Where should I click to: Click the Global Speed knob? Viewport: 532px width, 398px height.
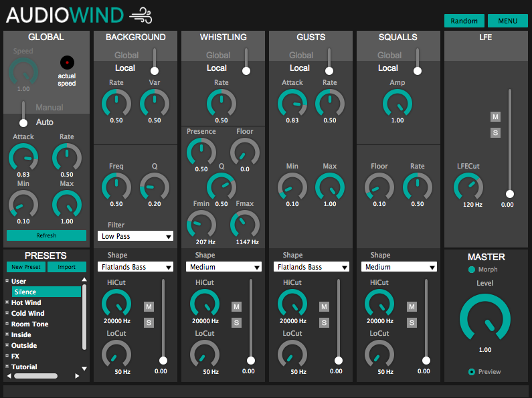[23, 72]
